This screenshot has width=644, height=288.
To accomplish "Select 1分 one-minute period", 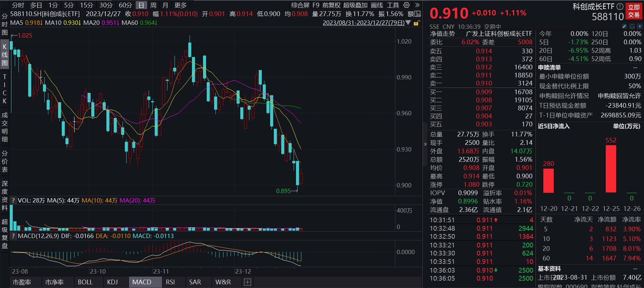I will 53,5.
